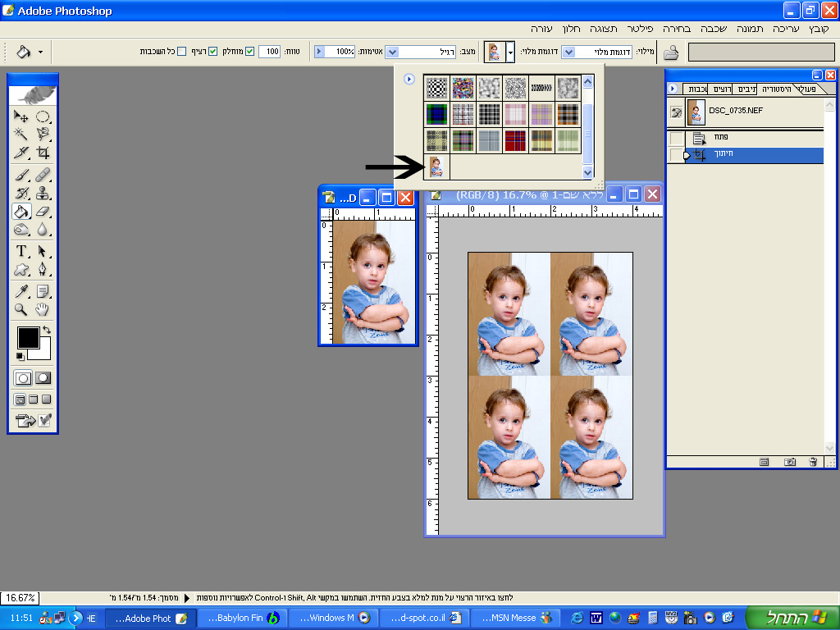Select the Sponge tool
Viewport: 840px width, 630px height.
(21, 230)
